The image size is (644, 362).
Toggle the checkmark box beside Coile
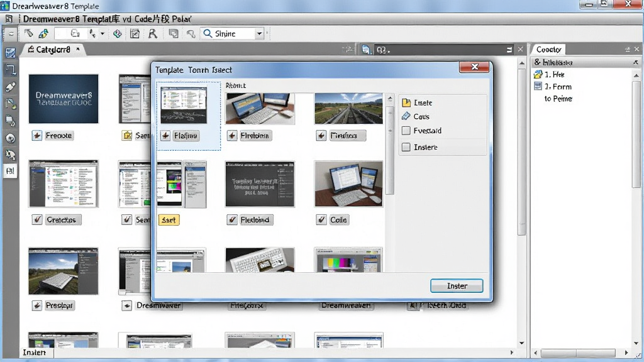321,219
